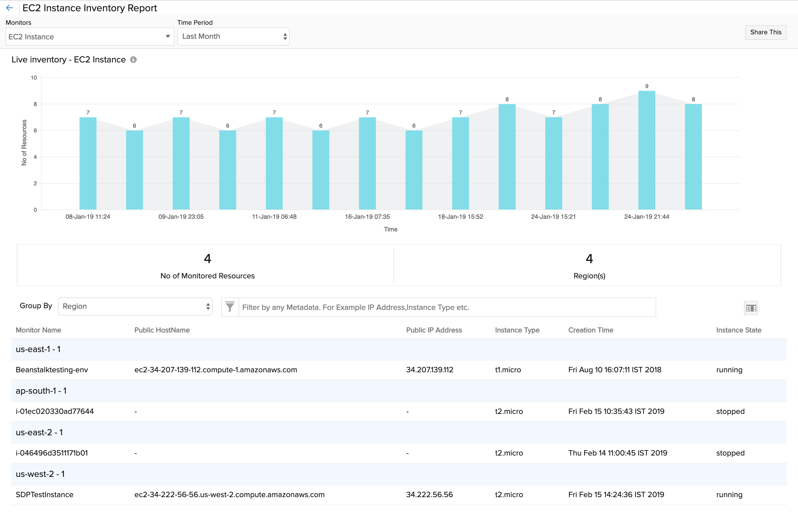
Task: Click the metadata filter input field
Action: tap(447, 307)
